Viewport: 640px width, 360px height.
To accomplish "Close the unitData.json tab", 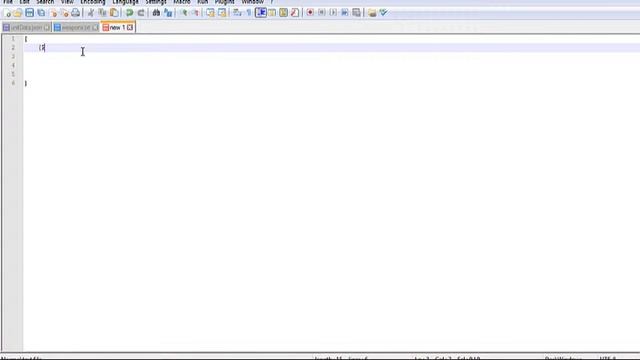I will pos(47,28).
